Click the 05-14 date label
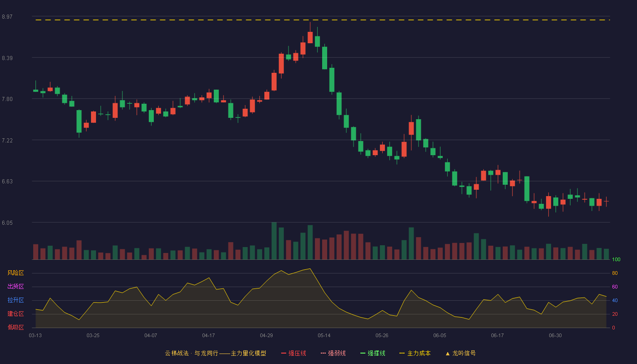The height and width of the screenshot is (364, 637). [324, 335]
